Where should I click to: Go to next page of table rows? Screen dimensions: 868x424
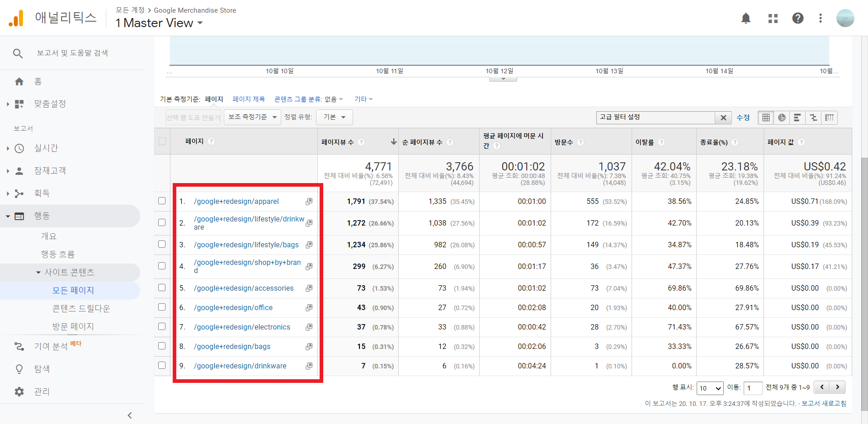click(x=838, y=387)
